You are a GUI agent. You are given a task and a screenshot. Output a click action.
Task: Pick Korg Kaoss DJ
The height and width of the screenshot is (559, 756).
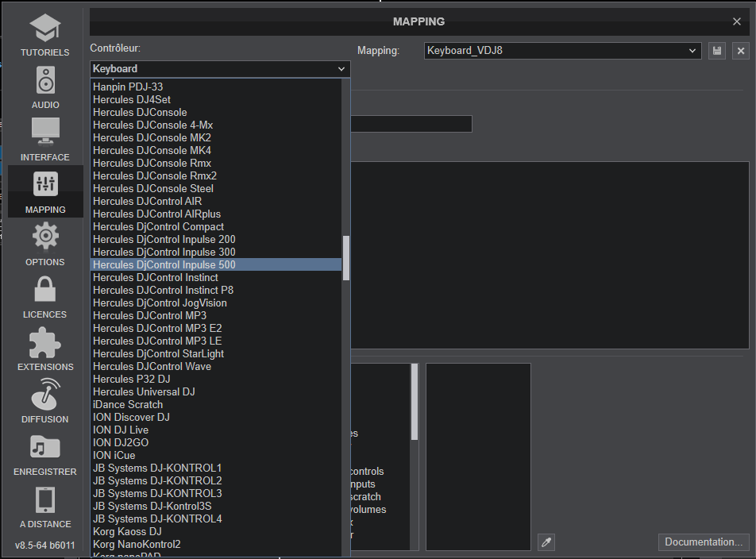[x=216, y=531]
